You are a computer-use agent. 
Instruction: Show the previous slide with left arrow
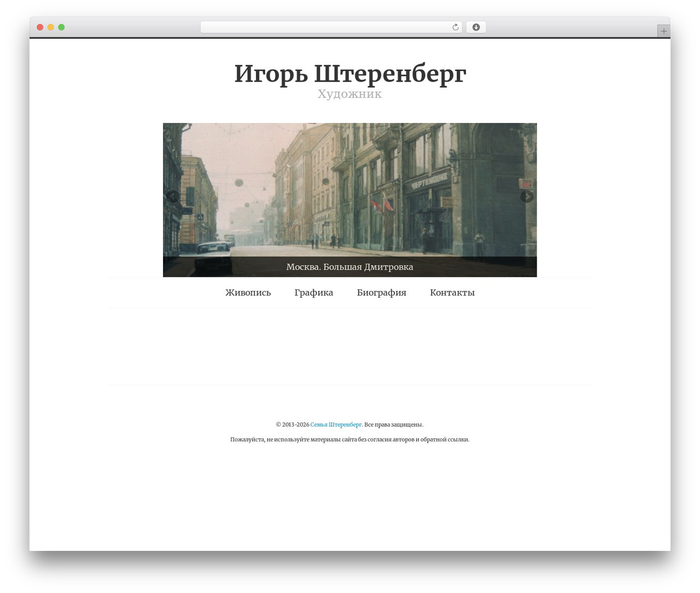(173, 196)
